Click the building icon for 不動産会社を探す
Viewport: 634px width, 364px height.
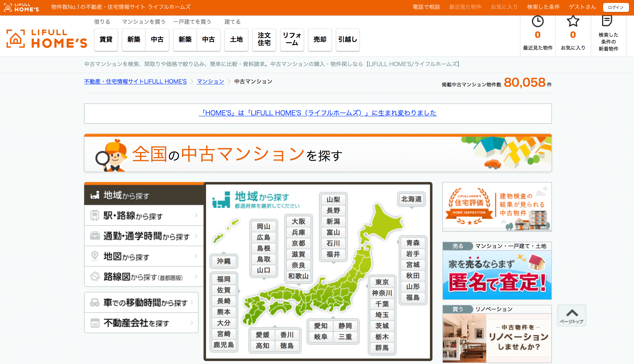tap(95, 323)
